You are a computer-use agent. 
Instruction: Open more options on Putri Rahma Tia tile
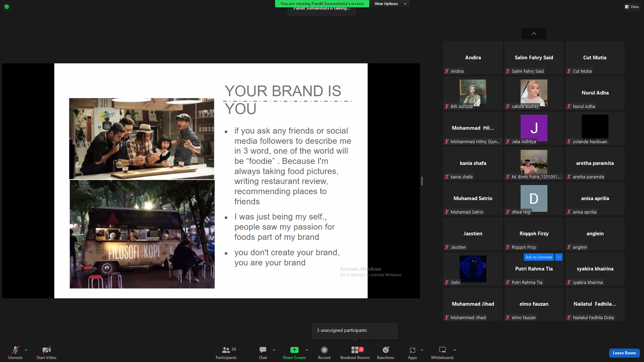pyautogui.click(x=559, y=257)
